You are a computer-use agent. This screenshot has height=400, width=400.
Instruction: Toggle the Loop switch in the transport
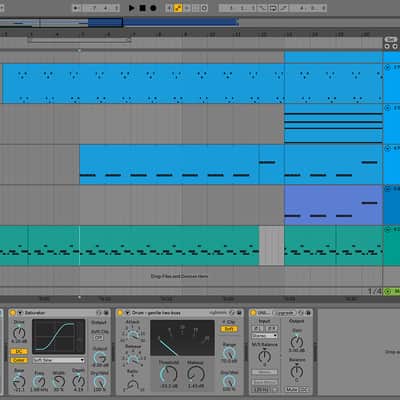(x=273, y=8)
